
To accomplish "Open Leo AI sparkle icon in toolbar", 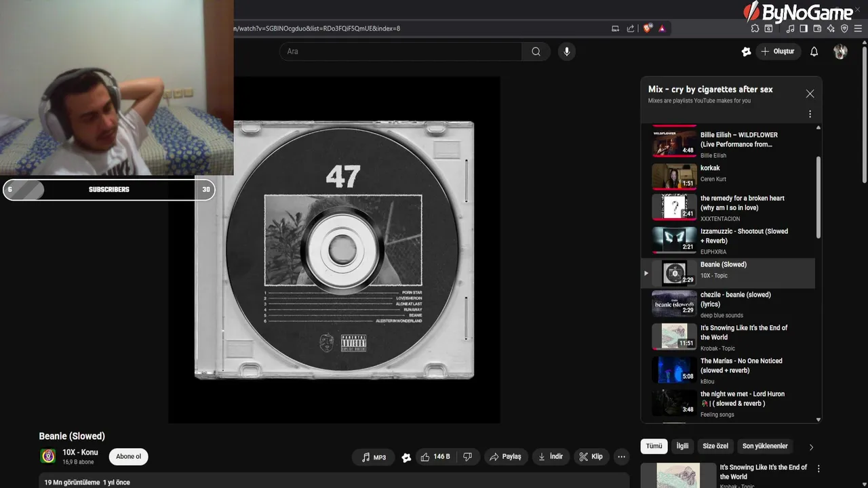I will (x=831, y=28).
